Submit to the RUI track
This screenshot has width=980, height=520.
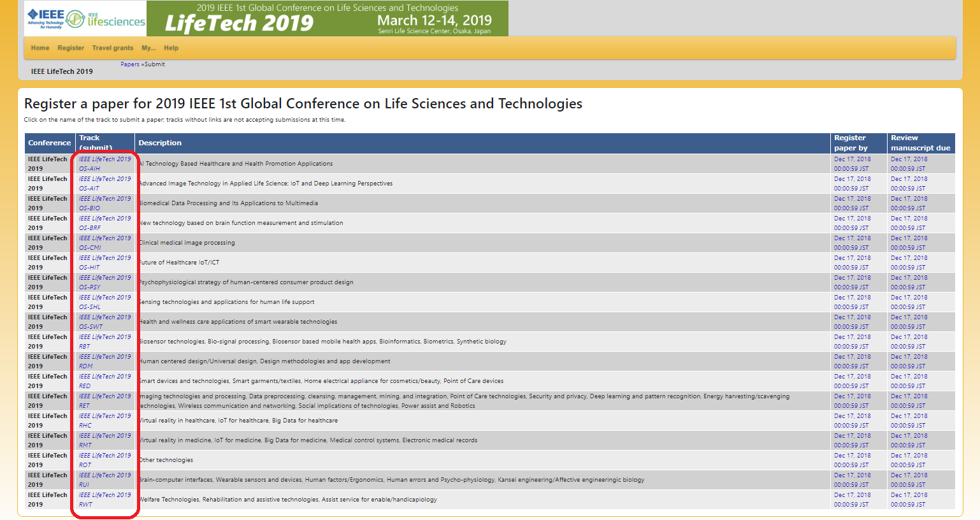(x=104, y=480)
